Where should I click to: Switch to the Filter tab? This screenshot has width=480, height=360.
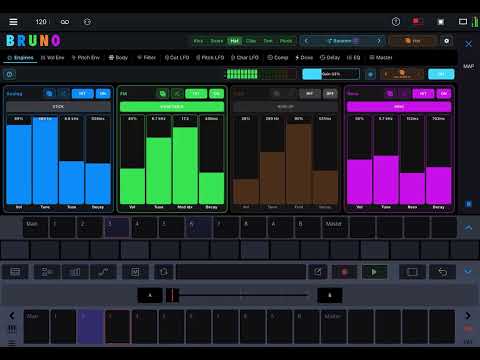146,57
